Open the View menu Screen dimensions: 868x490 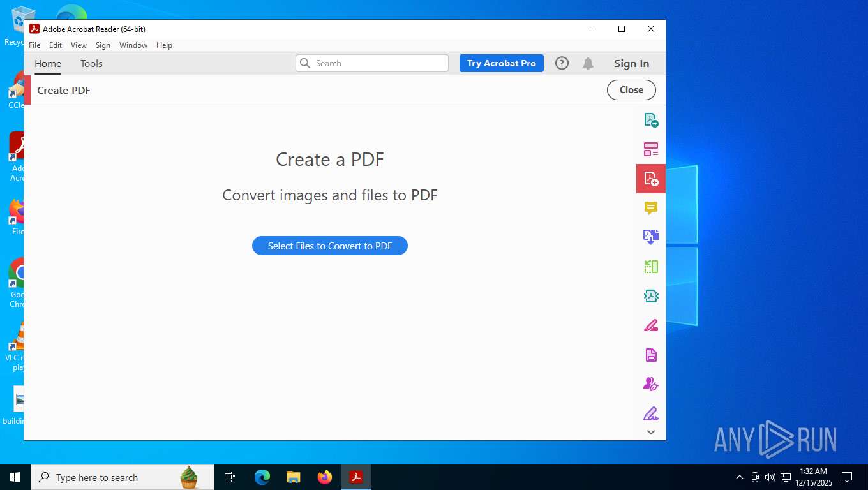(79, 45)
